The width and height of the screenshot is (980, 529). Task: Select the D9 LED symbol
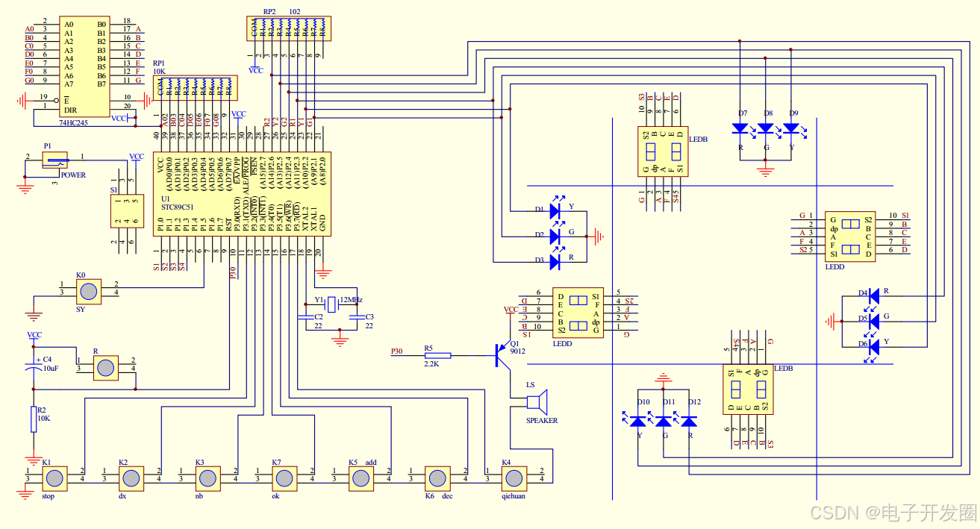(792, 129)
